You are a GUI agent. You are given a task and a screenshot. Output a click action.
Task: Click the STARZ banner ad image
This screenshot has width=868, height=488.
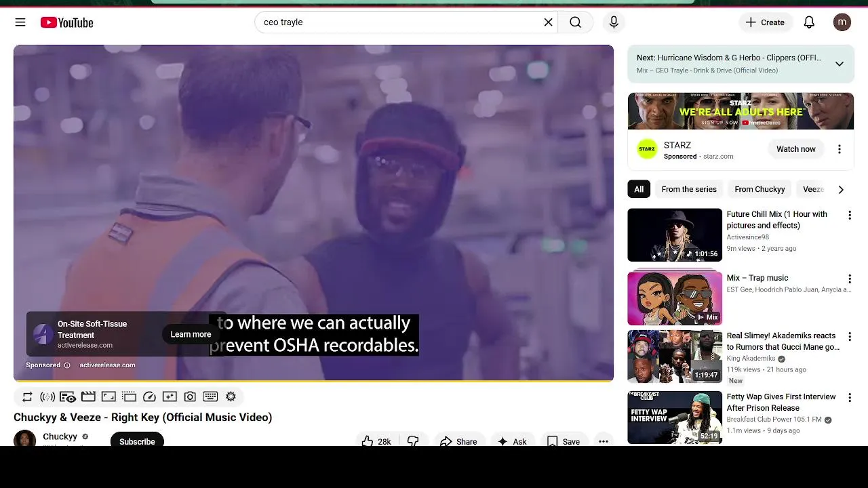coord(741,111)
